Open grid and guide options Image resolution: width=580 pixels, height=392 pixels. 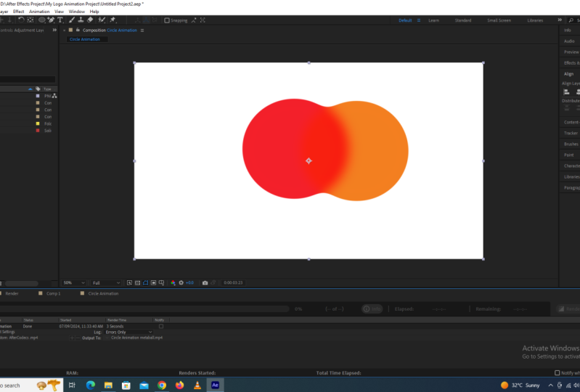161,283
